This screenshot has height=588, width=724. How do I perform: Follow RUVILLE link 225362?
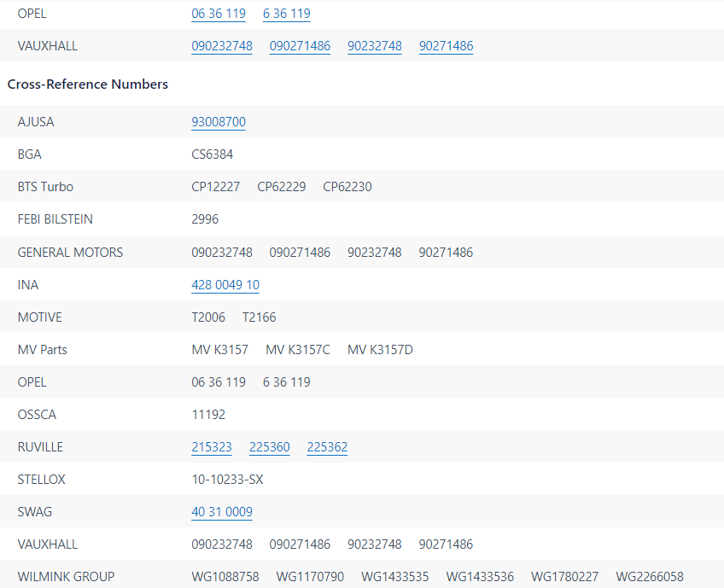[x=327, y=447]
